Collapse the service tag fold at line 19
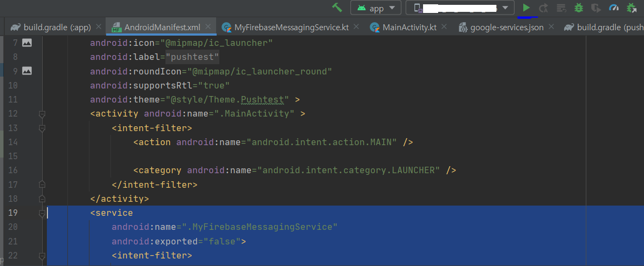644x266 pixels. (41, 213)
